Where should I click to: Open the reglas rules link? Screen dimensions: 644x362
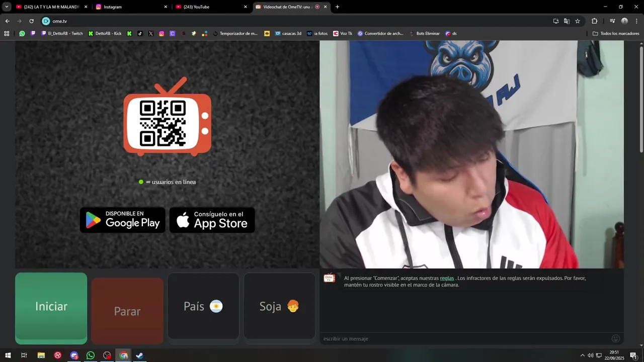(447, 278)
